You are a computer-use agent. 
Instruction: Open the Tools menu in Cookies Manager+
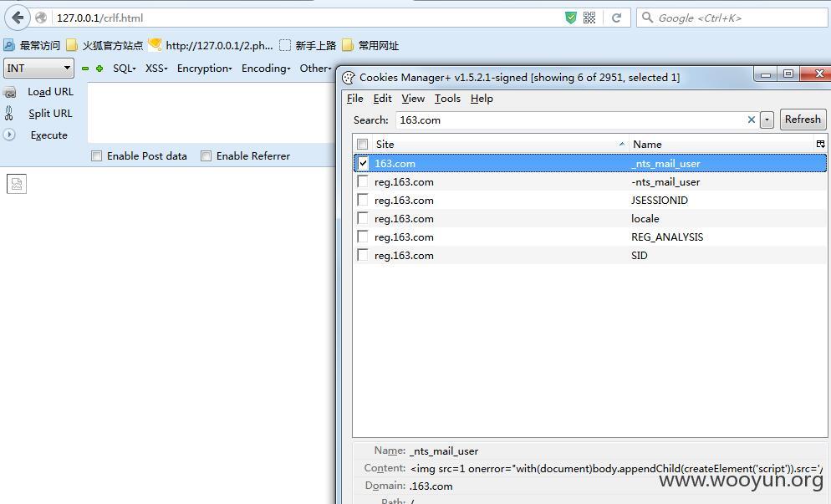pos(447,99)
